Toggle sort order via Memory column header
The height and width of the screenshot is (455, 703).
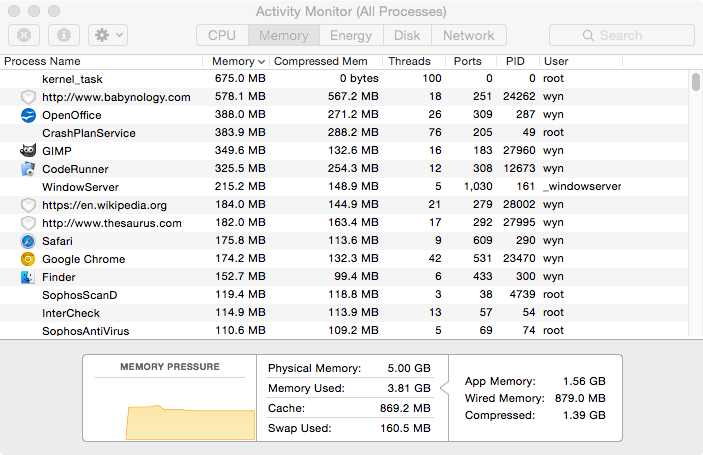[x=236, y=61]
